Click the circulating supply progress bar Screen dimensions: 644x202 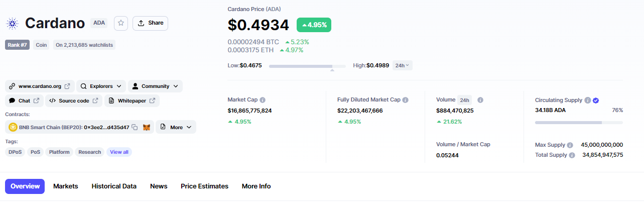coord(579,123)
